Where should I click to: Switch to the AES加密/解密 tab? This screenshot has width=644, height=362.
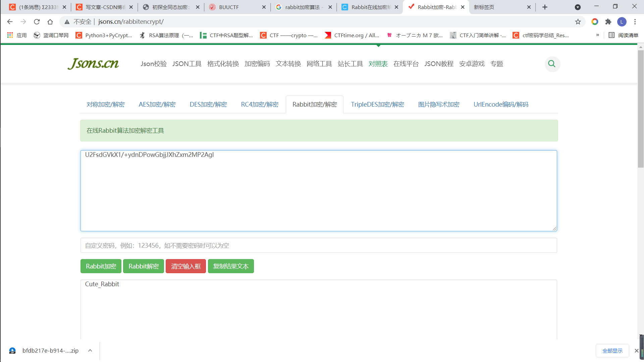click(157, 104)
